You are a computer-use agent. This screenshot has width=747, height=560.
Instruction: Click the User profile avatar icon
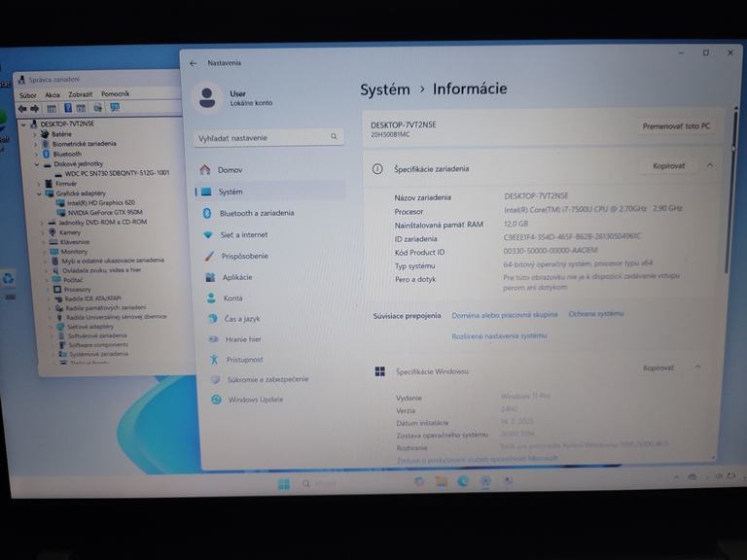207,97
